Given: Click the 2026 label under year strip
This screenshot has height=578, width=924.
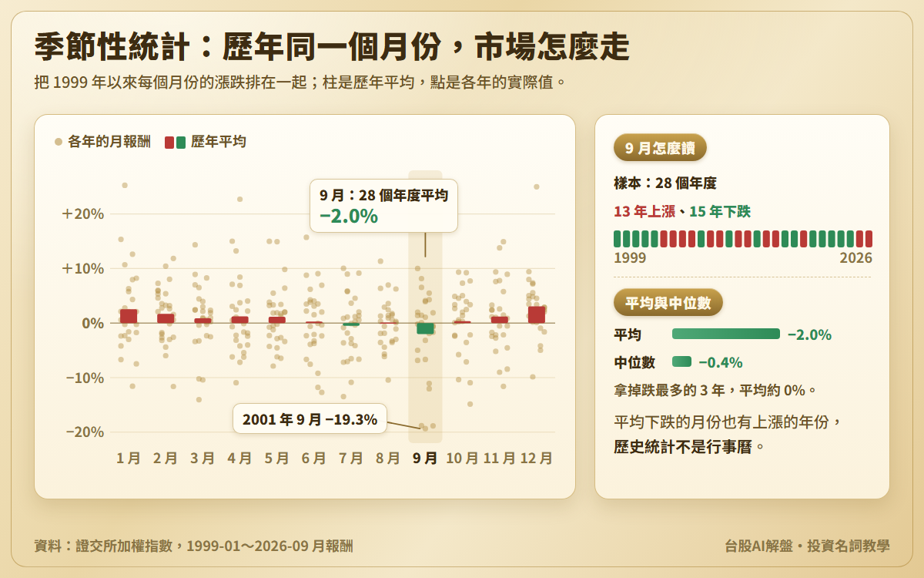Looking at the screenshot, I should click(x=856, y=257).
